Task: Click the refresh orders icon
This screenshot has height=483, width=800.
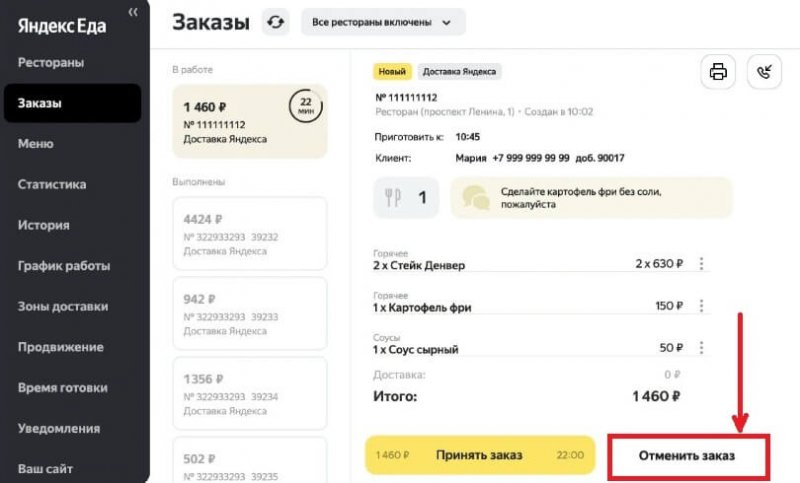Action: click(x=275, y=21)
